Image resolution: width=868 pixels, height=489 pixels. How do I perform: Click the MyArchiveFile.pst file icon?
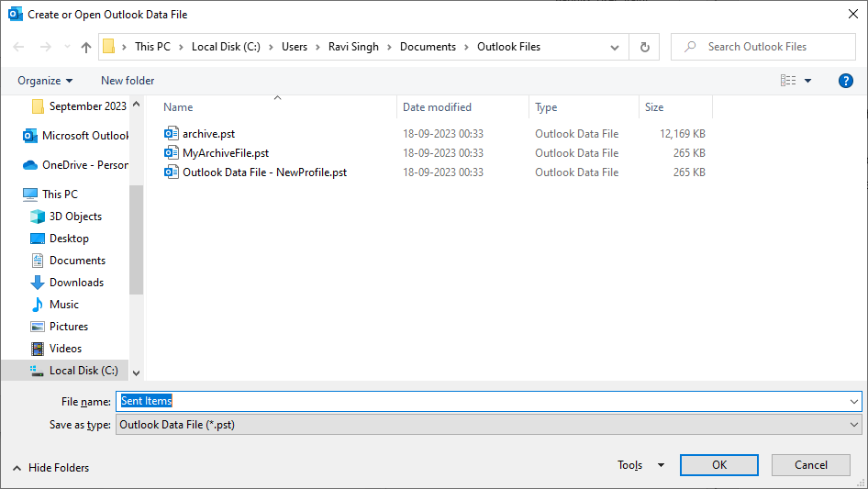click(172, 153)
